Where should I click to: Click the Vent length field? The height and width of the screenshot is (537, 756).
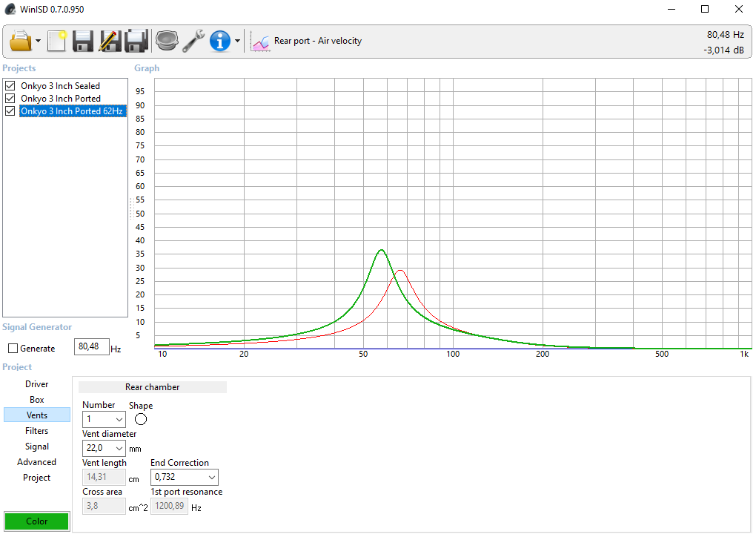tap(105, 477)
